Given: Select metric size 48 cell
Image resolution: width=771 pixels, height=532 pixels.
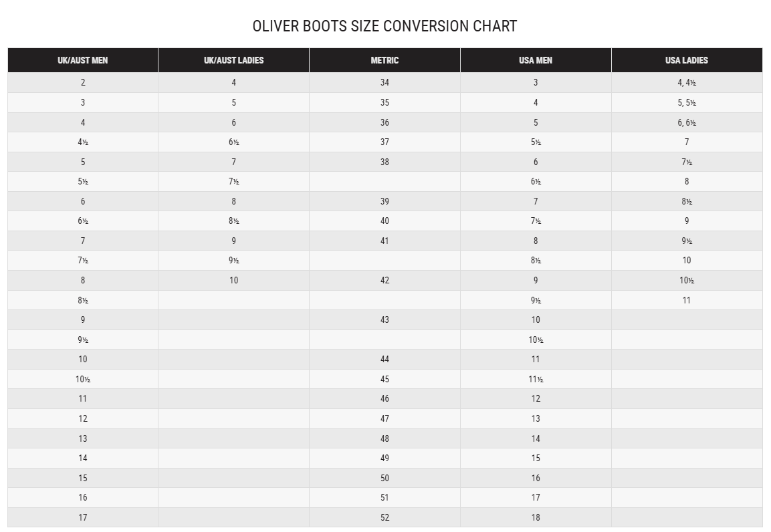Looking at the screenshot, I should pyautogui.click(x=384, y=438).
